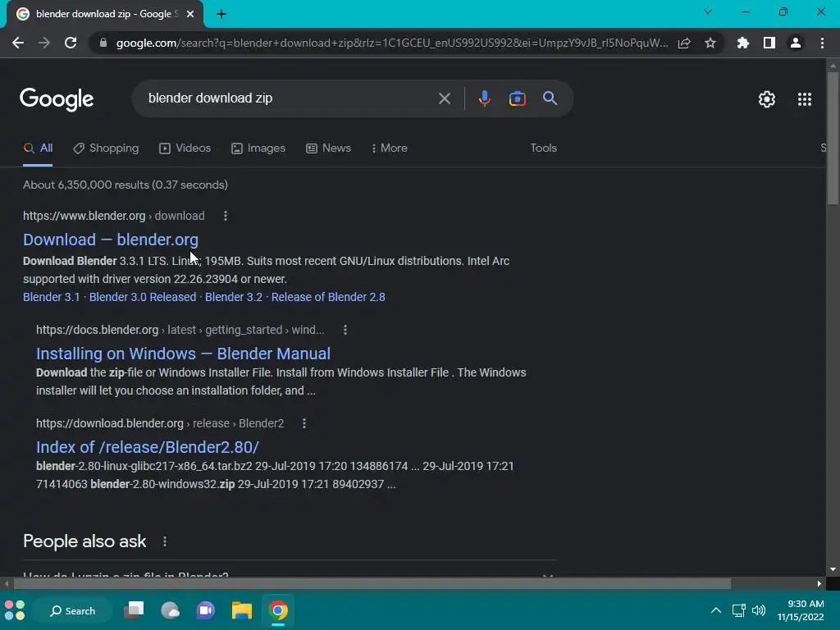840x630 pixels.
Task: Focus the blender download zip search field
Action: (x=290, y=98)
